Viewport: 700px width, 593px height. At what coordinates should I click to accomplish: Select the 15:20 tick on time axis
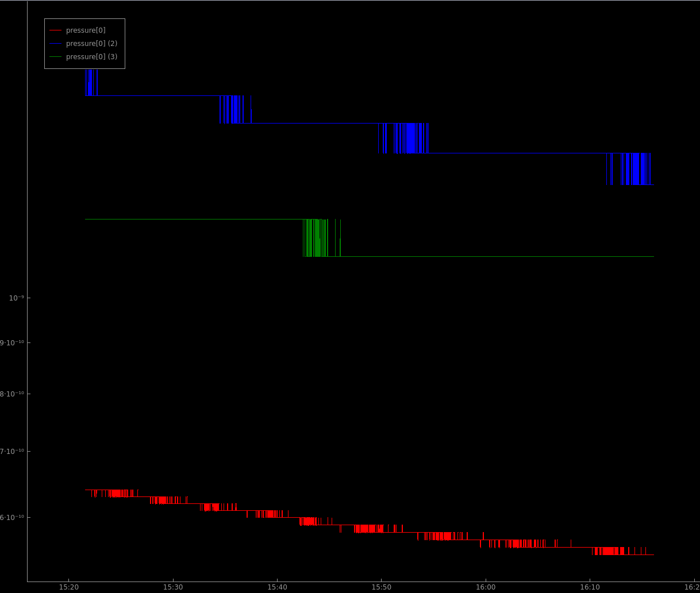(69, 587)
